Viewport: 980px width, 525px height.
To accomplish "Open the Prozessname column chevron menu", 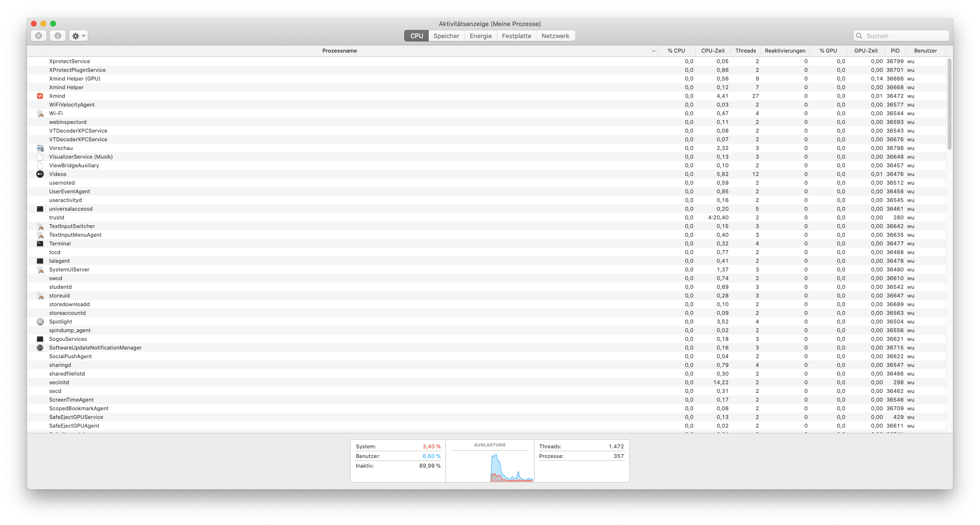I will [654, 51].
